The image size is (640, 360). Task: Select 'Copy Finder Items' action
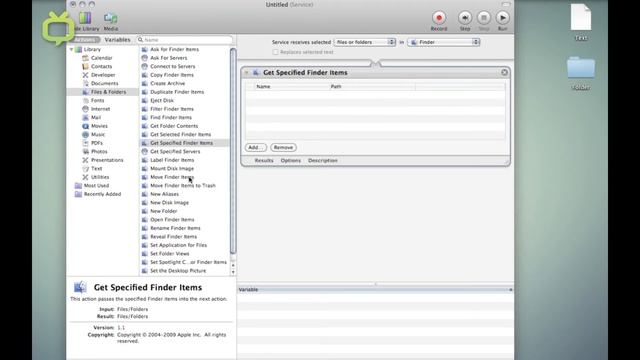tap(171, 75)
